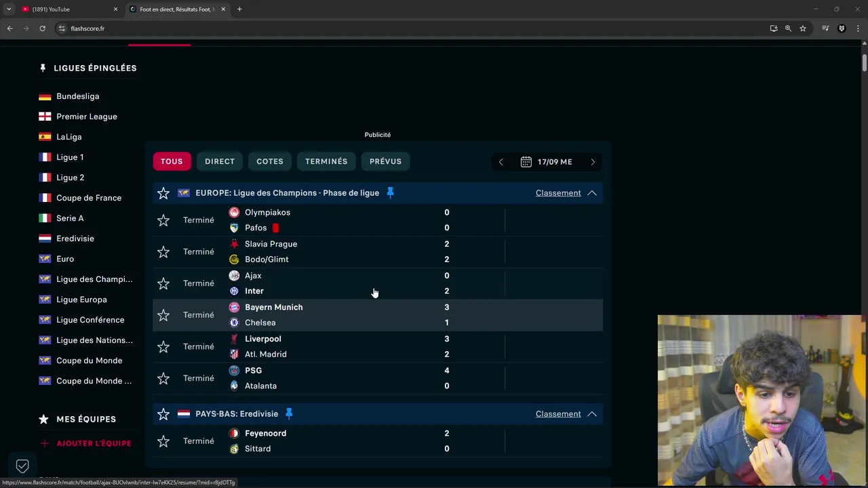Collapse the Ligue des Champions section chevron
Viewport: 868px width, 488px height.
592,193
